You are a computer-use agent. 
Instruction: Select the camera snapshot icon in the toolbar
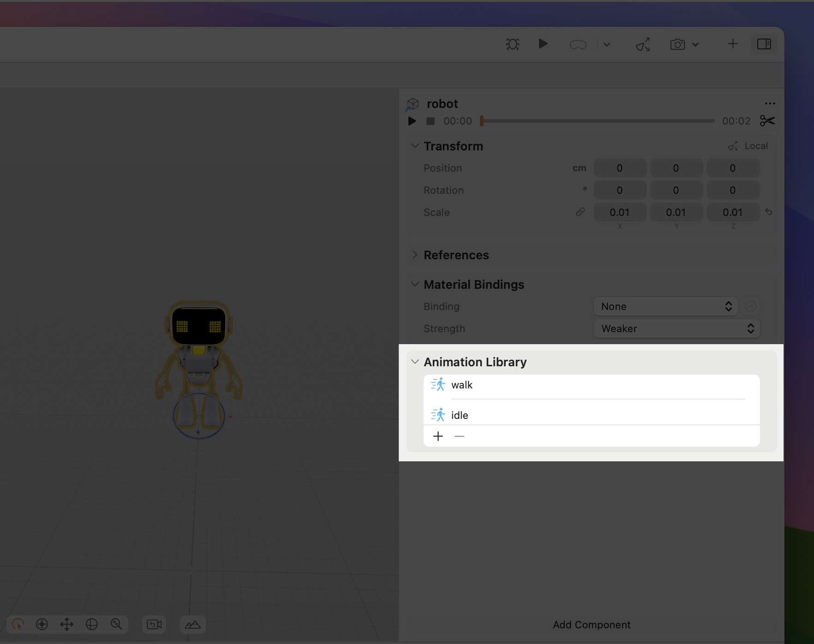[677, 44]
